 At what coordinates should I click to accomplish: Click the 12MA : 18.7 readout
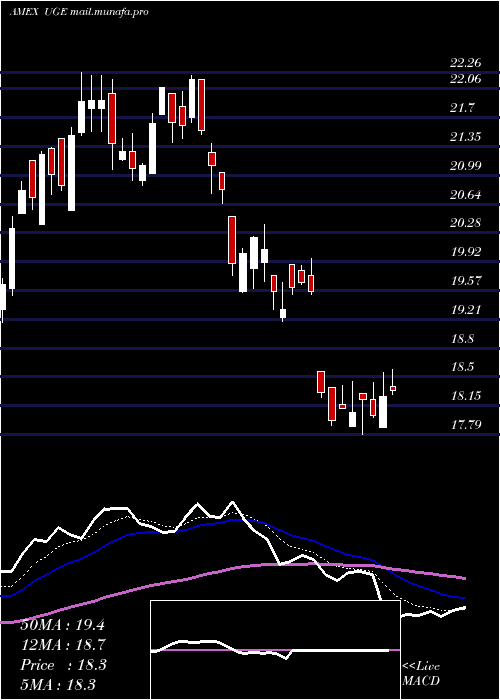point(62,645)
